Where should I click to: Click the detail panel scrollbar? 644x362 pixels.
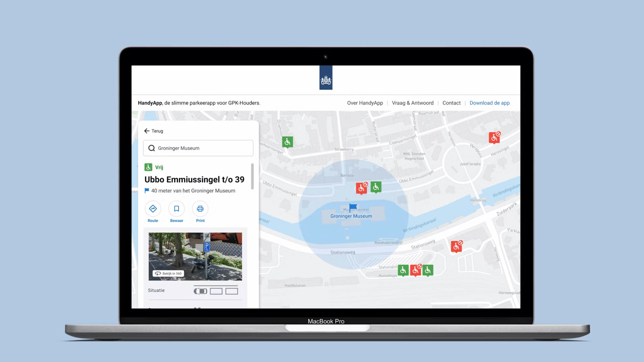[x=252, y=176]
